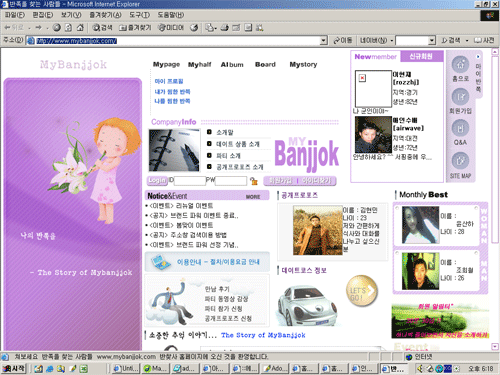Image resolution: width=500 pixels, height=375 pixels.
Task: Open the 편집(E) menu
Action: tap(43, 15)
